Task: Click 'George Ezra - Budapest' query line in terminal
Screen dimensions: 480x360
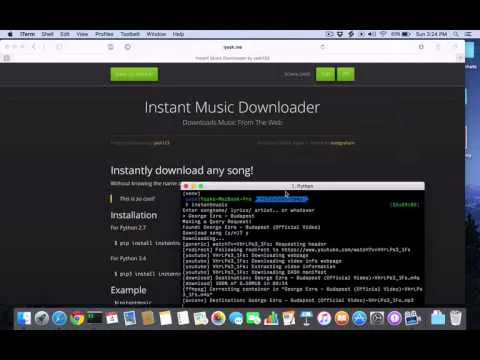Action: click(x=218, y=216)
